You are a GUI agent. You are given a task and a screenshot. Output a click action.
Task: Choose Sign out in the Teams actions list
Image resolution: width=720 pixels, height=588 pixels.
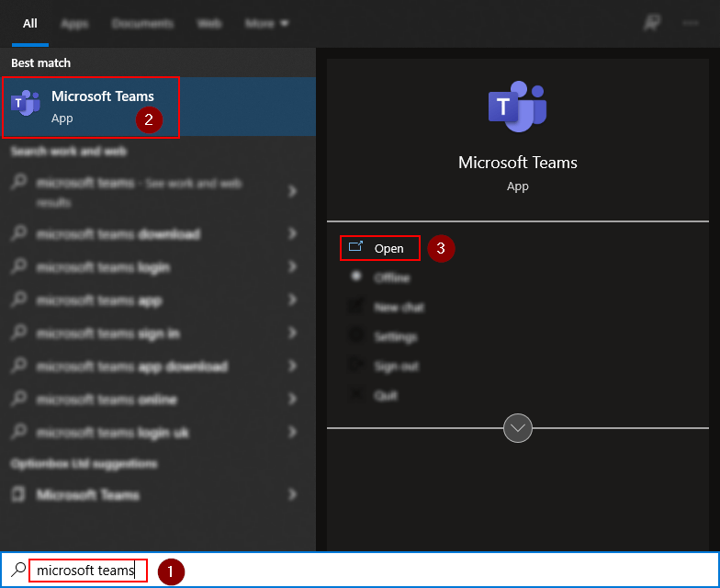397,366
